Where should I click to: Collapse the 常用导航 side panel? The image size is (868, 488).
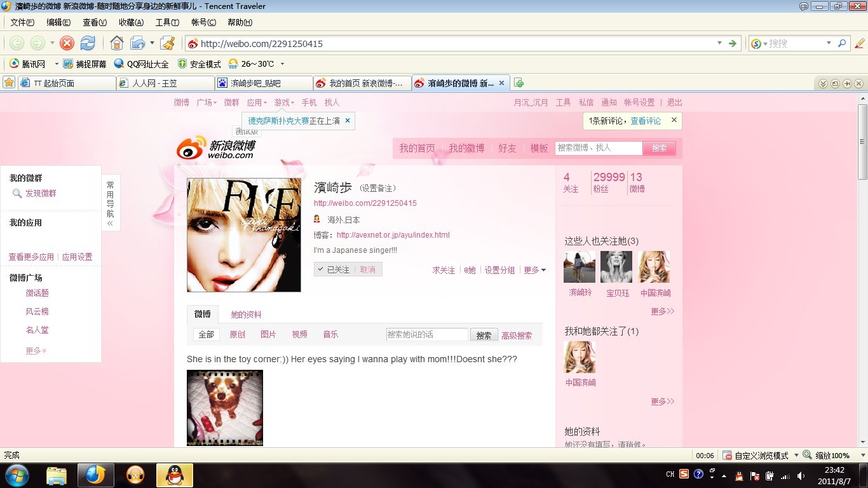(x=111, y=203)
